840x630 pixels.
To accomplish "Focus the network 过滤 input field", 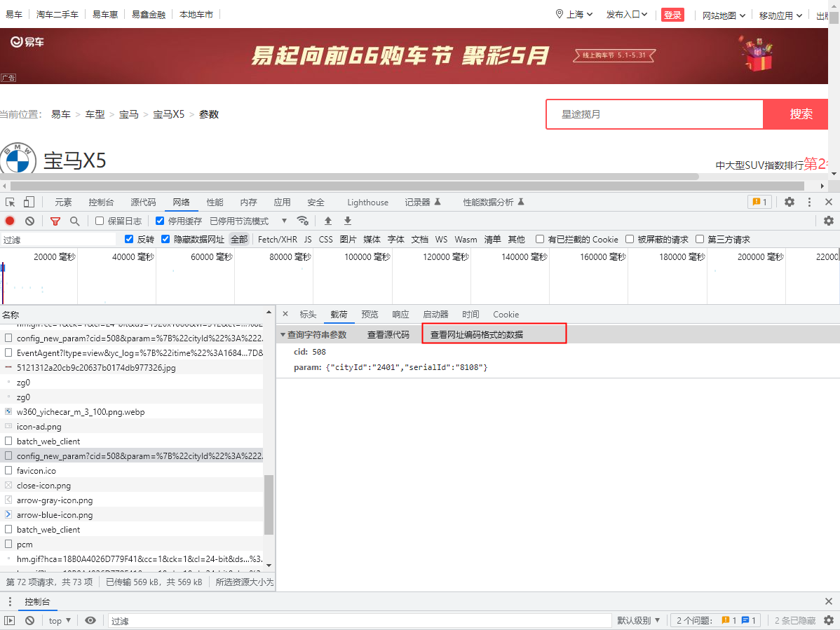I will point(58,239).
